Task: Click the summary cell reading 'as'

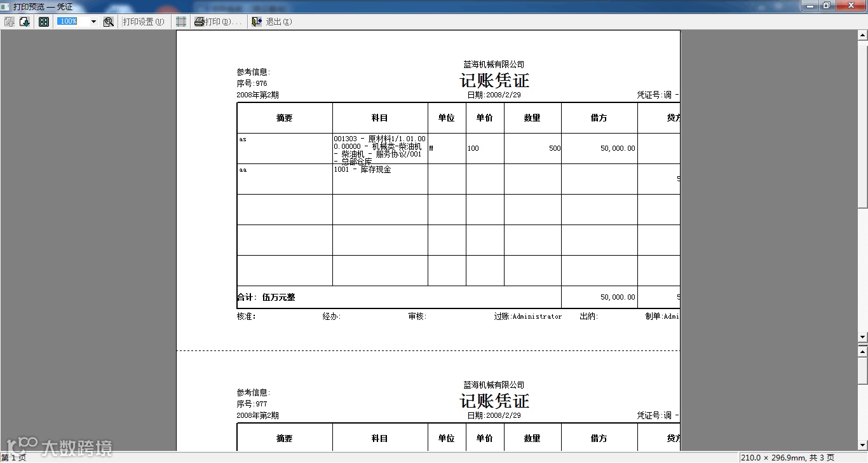Action: point(285,148)
